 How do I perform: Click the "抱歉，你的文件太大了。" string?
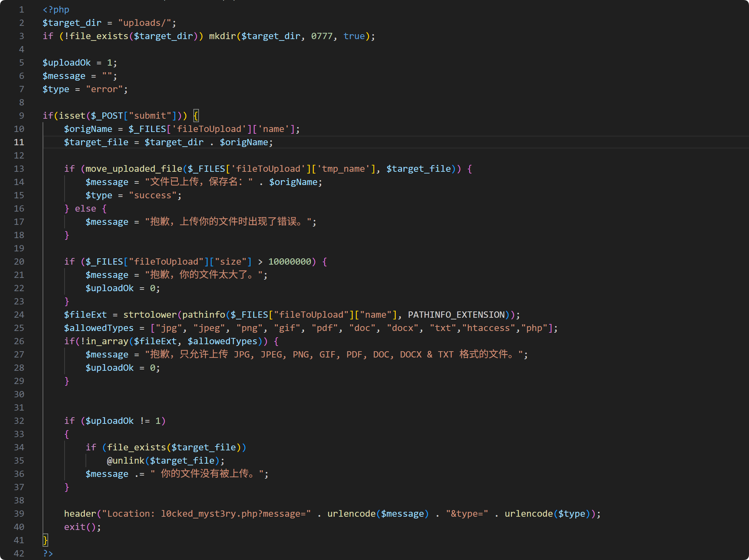[x=204, y=275]
